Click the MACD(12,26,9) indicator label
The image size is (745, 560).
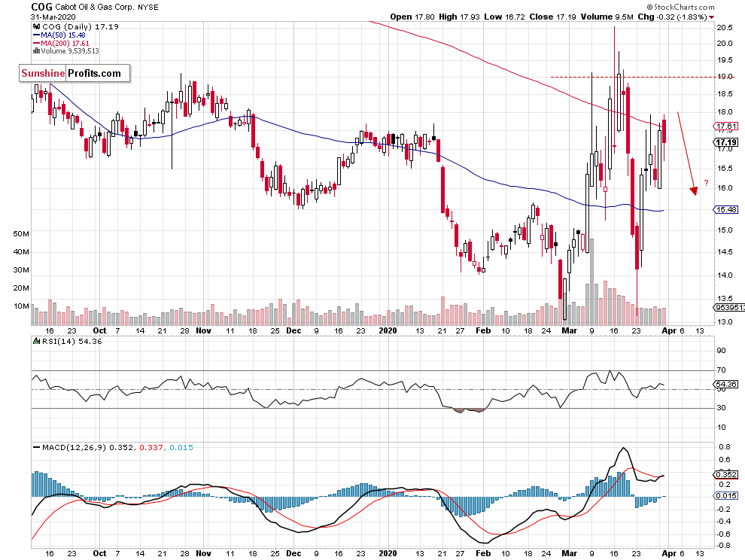[74, 447]
